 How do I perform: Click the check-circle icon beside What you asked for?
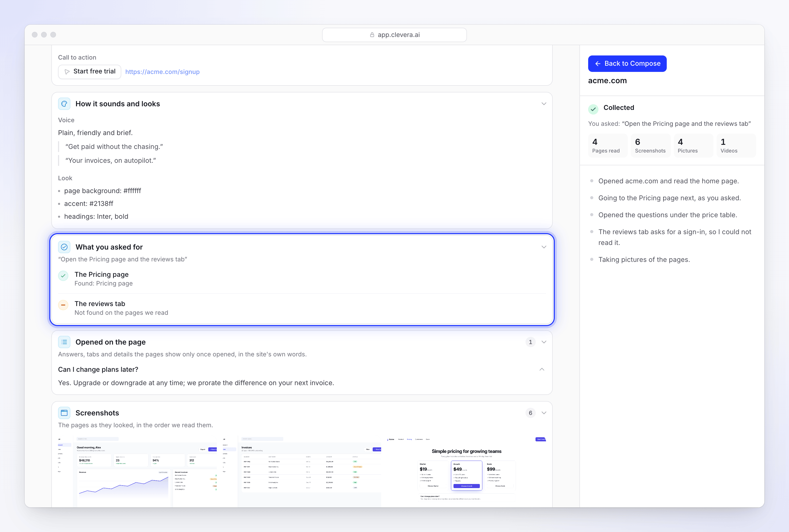tap(64, 247)
